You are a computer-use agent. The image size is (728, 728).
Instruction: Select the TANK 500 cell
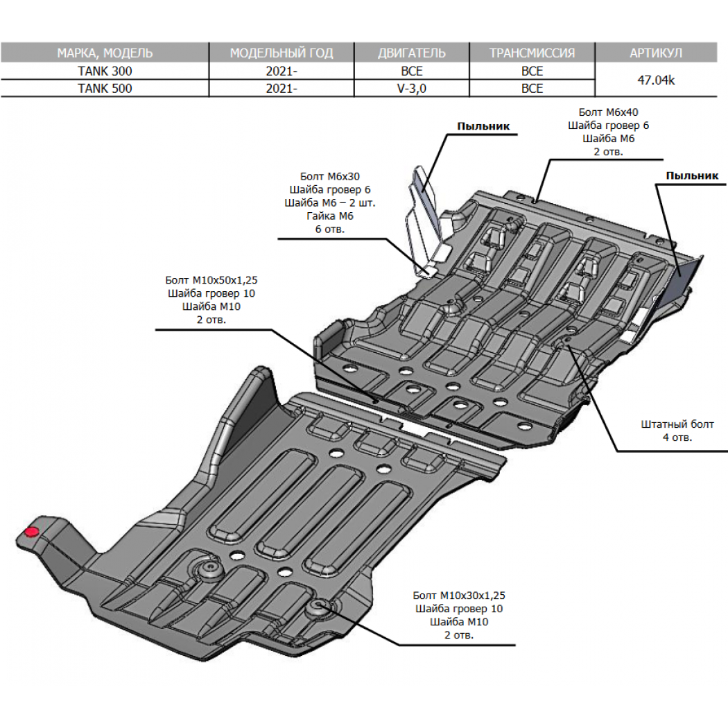(105, 88)
